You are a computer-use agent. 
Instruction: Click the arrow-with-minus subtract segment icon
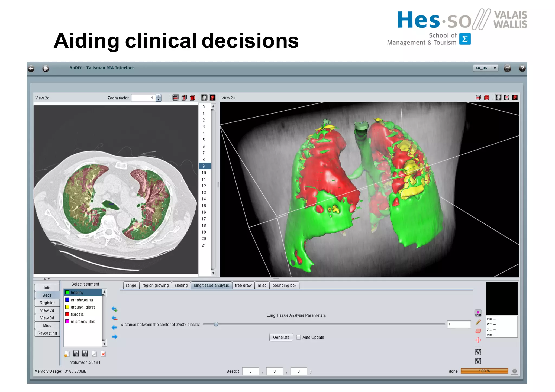(114, 318)
